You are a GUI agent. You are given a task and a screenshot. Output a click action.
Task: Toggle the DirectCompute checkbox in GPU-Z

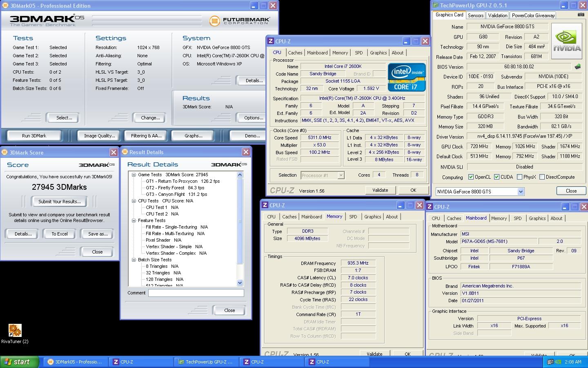(542, 177)
